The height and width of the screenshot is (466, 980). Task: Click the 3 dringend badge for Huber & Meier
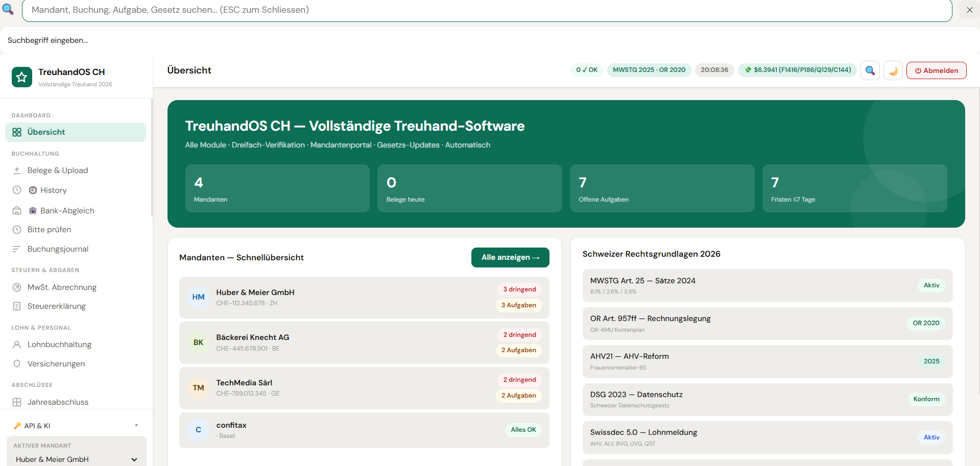[x=519, y=289]
